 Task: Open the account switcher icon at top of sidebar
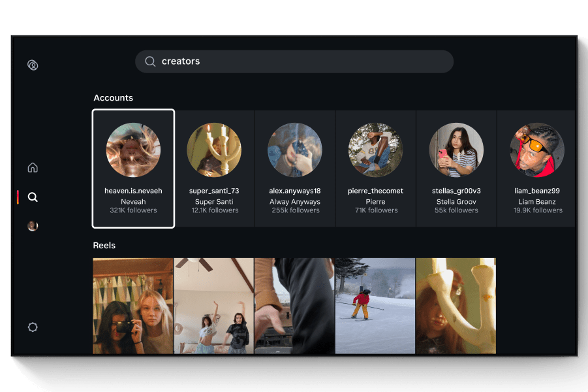tap(33, 65)
